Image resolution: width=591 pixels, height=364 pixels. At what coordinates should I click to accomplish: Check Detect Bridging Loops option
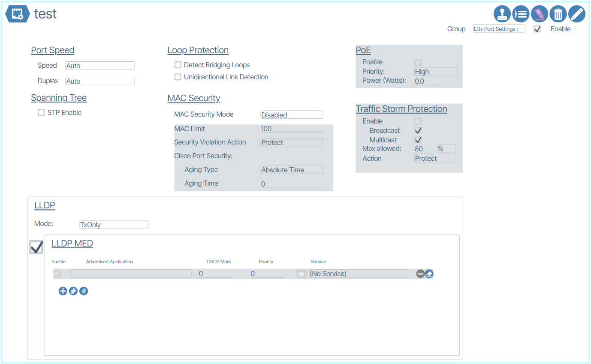point(178,65)
